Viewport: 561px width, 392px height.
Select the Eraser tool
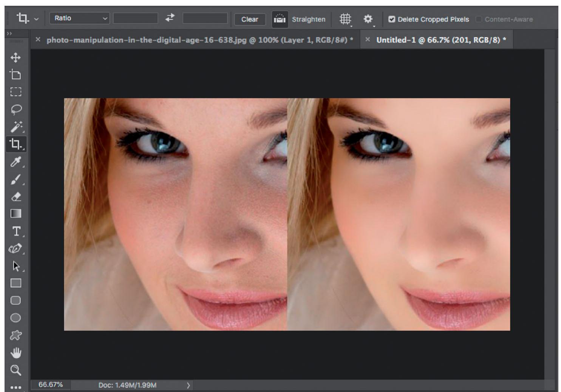[x=16, y=196]
